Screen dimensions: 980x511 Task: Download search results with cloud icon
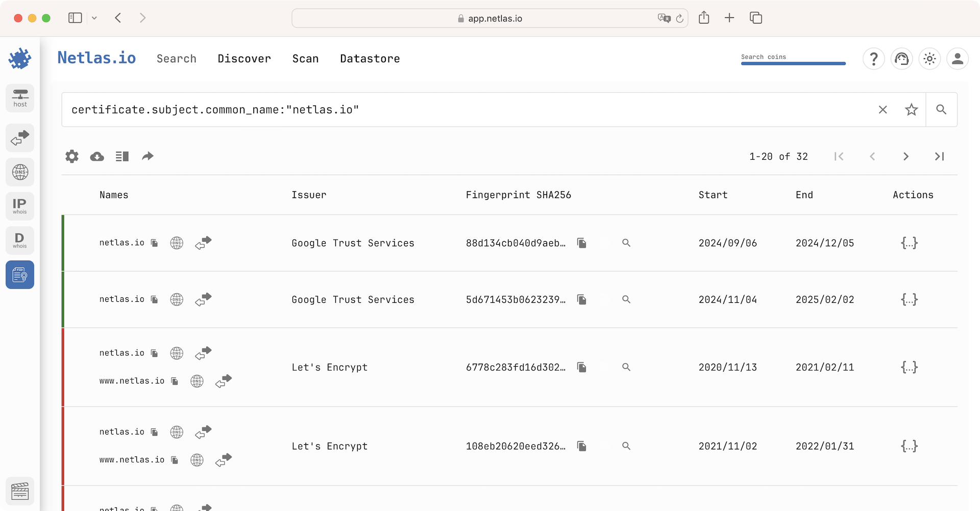coord(96,156)
